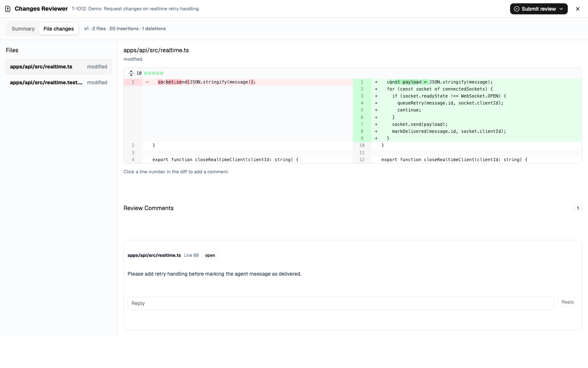Open the realtime.test file in file list
Screen dimensions: 588x368
tap(58, 82)
